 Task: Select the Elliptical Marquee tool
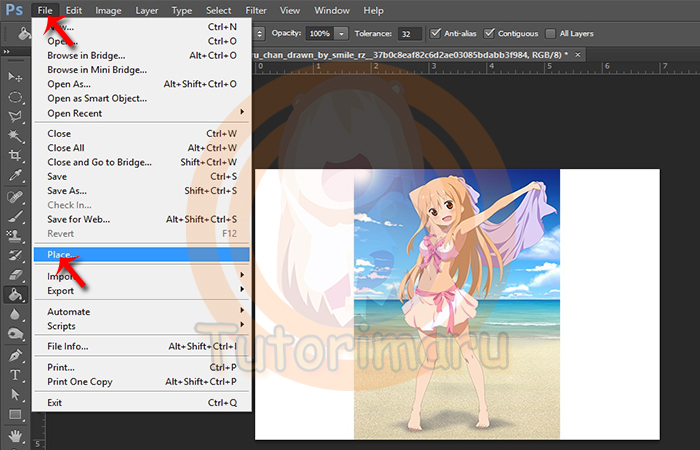click(15, 97)
